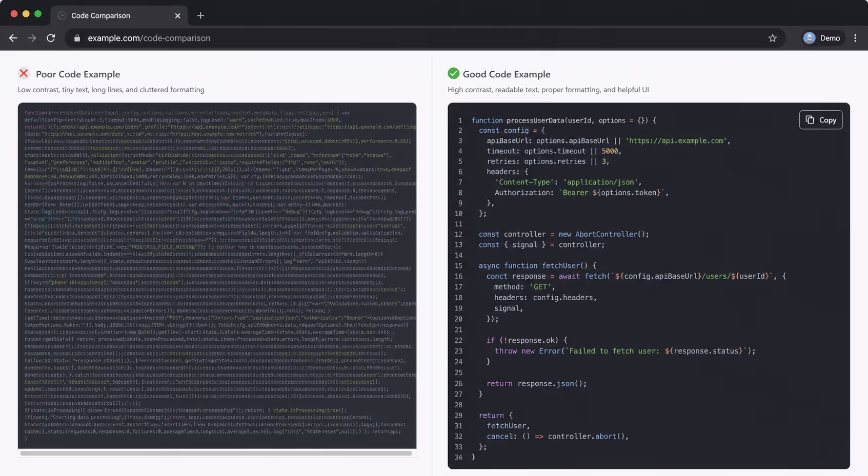Click the "method: 'GET'" line
The height and width of the screenshot is (476, 868).
point(525,287)
